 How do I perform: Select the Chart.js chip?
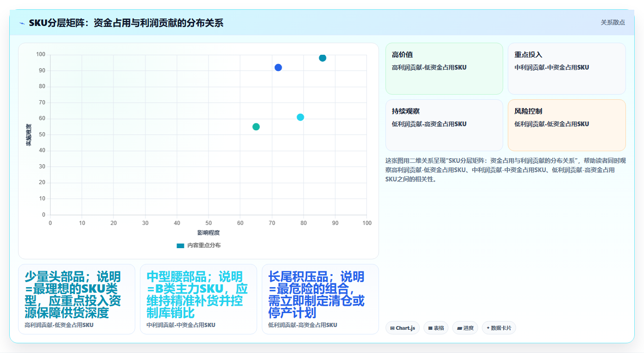point(403,328)
